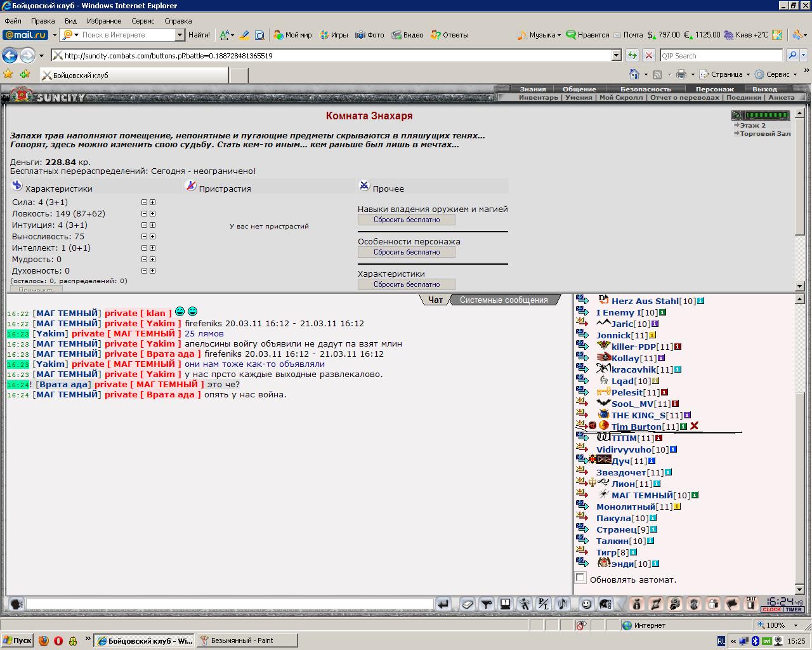812x650 pixels.
Task: Click the green progress bar at top right
Action: (x=768, y=116)
